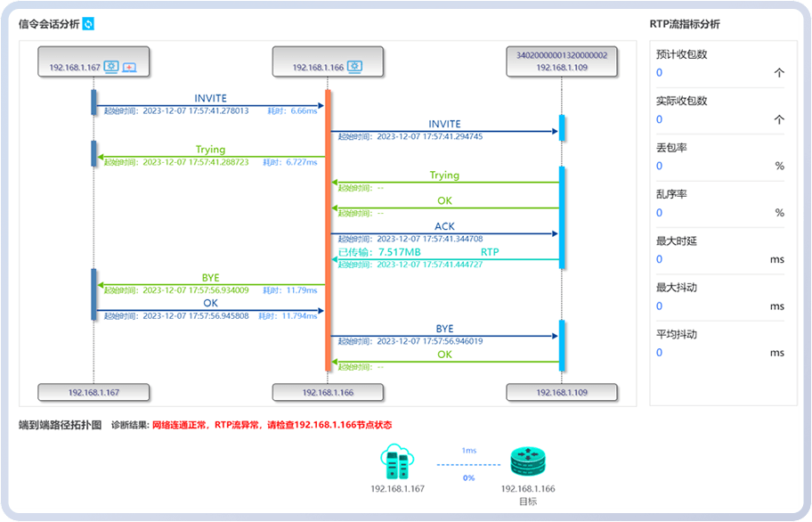
Task: Click the monitor gear icon on top 192.168.1.166 node
Action: coord(353,67)
